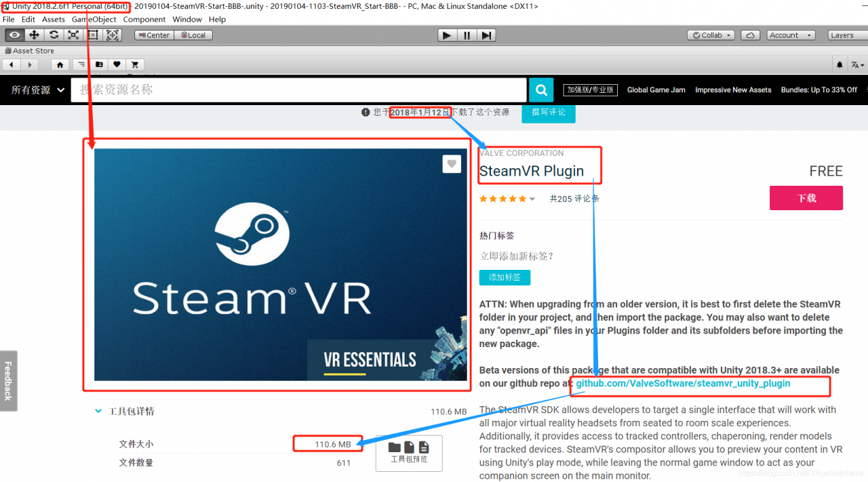Focus the asset search field
The image size is (868, 482).
pos(298,89)
